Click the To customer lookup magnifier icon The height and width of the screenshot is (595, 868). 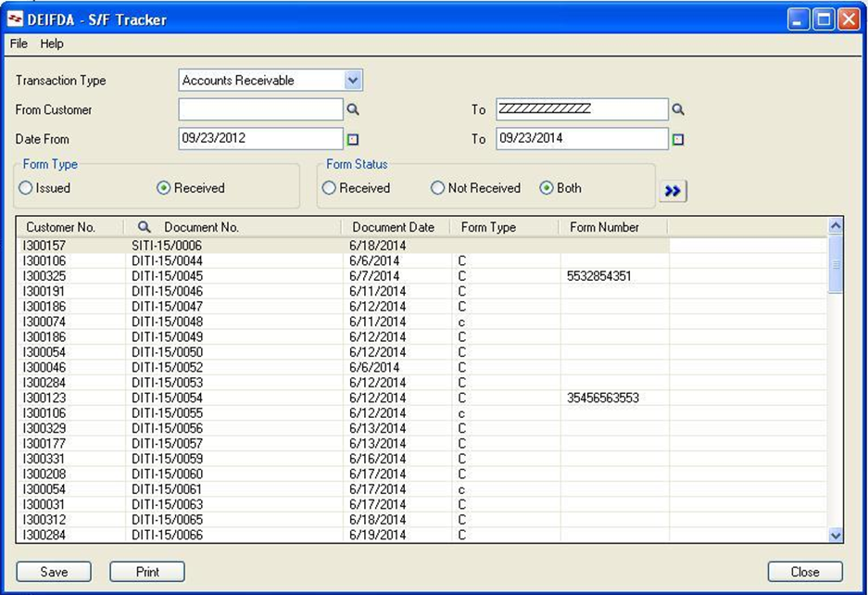pyautogui.click(x=678, y=109)
